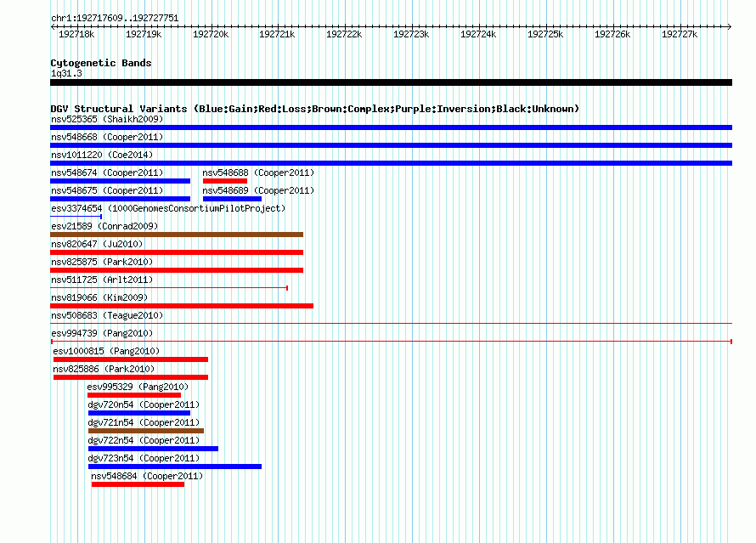This screenshot has width=756, height=543.
Task: Click the chr1:192717609..192727751 coordinate text
Action: tap(115, 18)
